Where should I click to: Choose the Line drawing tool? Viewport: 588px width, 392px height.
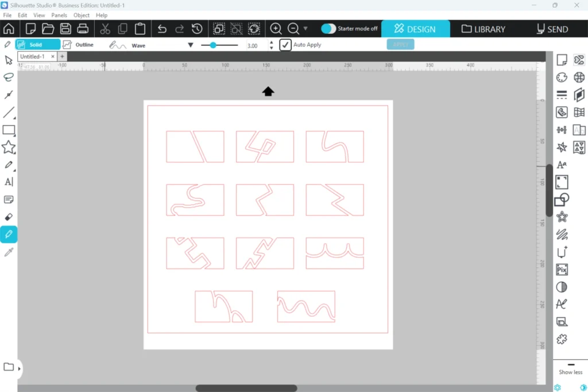tap(9, 112)
